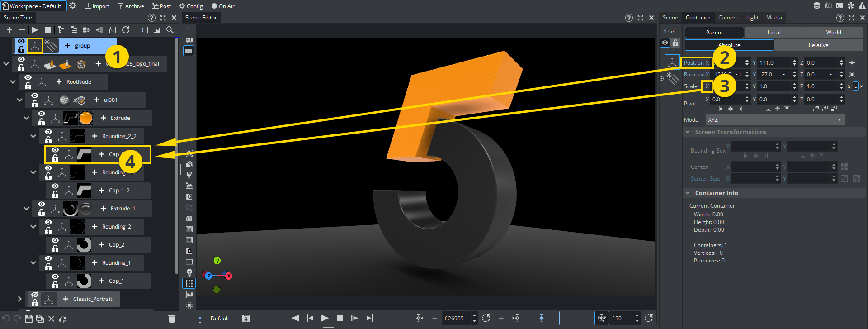Click the refresh icon in Scene Tree toolbar

(x=126, y=30)
